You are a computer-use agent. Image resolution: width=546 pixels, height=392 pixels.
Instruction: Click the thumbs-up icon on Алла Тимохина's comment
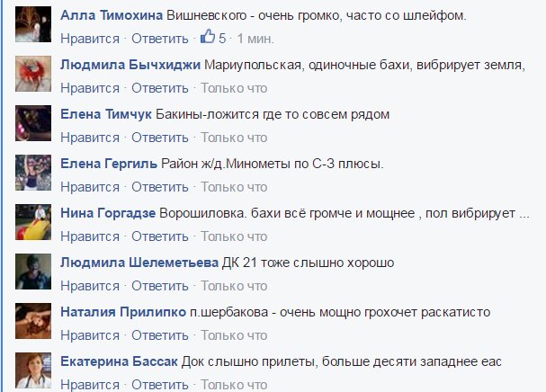pyautogui.click(x=209, y=39)
